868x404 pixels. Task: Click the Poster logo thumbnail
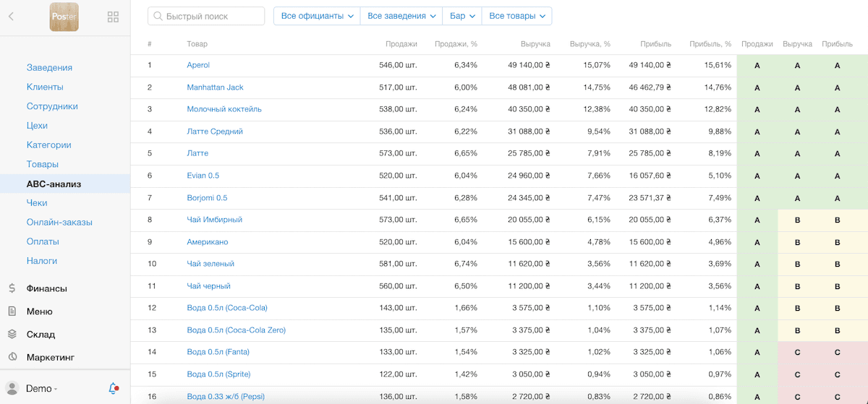click(x=64, y=17)
